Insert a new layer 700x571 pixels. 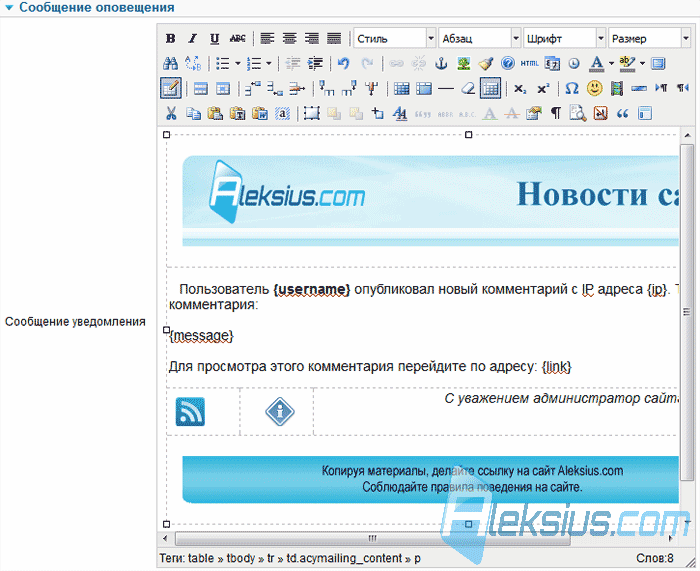(312, 113)
